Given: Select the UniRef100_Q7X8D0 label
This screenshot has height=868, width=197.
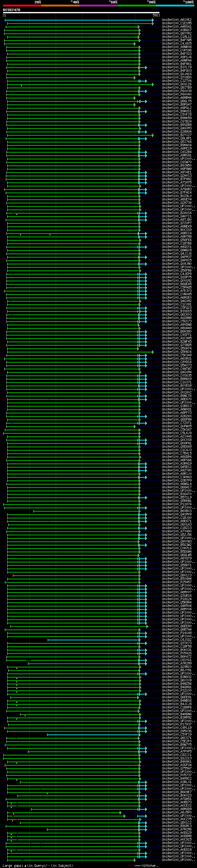Looking at the screenshot, I should click(x=177, y=78).
